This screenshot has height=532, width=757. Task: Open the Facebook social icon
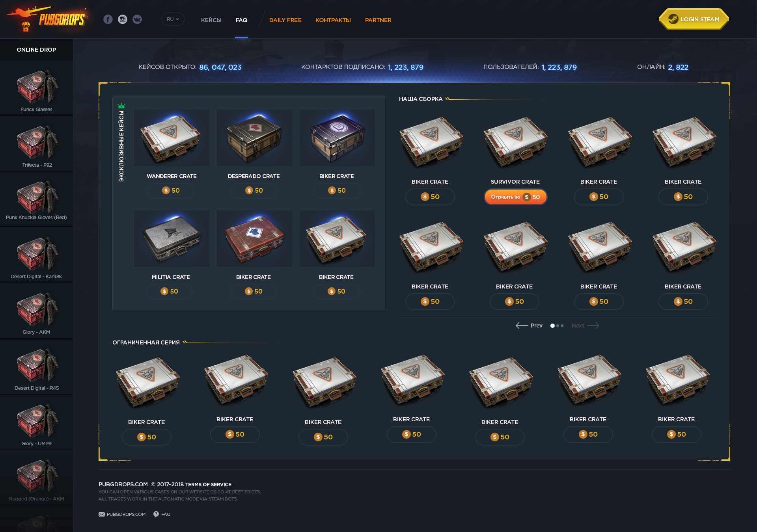(x=108, y=19)
